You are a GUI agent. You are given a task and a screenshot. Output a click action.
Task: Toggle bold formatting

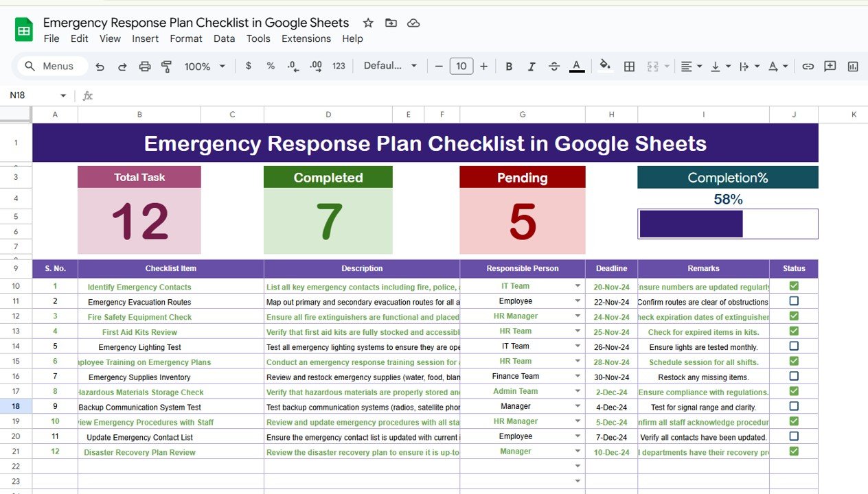[x=509, y=66]
